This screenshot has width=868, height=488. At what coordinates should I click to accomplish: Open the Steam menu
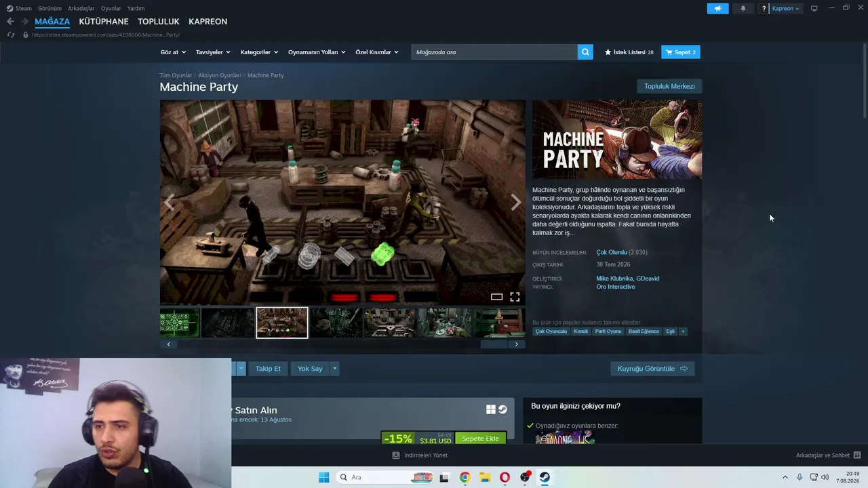[19, 9]
